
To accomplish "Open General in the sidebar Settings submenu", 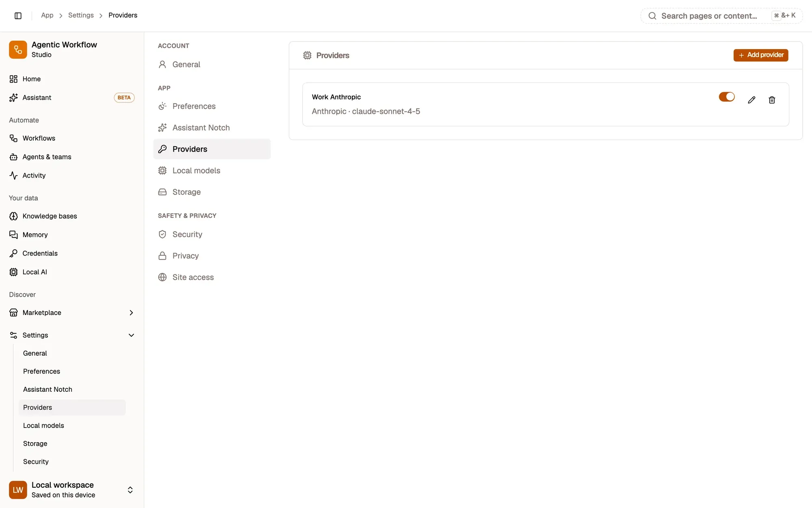I will (x=72, y=353).
